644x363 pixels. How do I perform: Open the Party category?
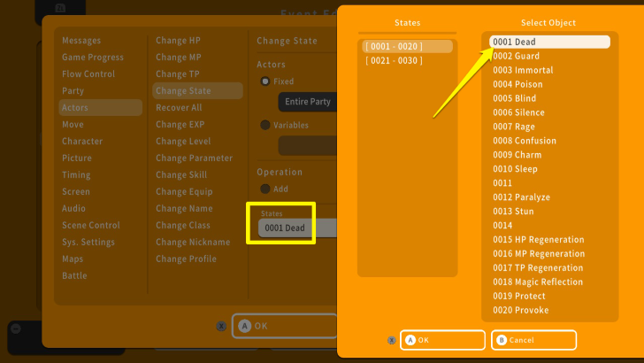tap(73, 91)
